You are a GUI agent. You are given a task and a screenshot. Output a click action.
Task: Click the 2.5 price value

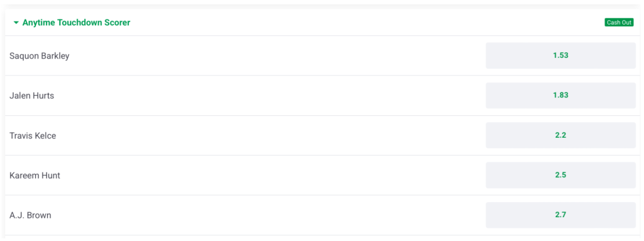point(560,175)
